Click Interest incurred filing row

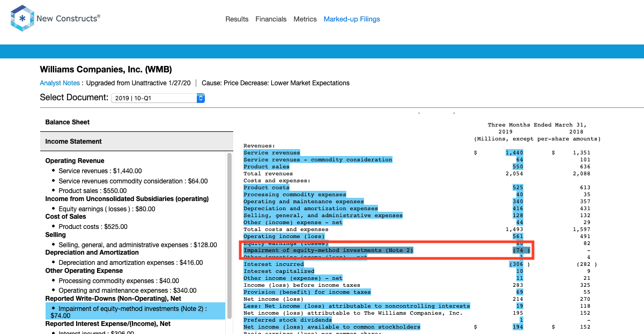[x=273, y=264]
